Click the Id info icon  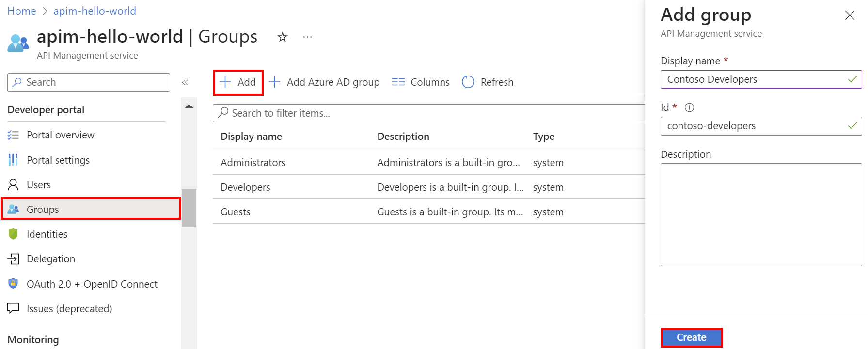point(689,107)
